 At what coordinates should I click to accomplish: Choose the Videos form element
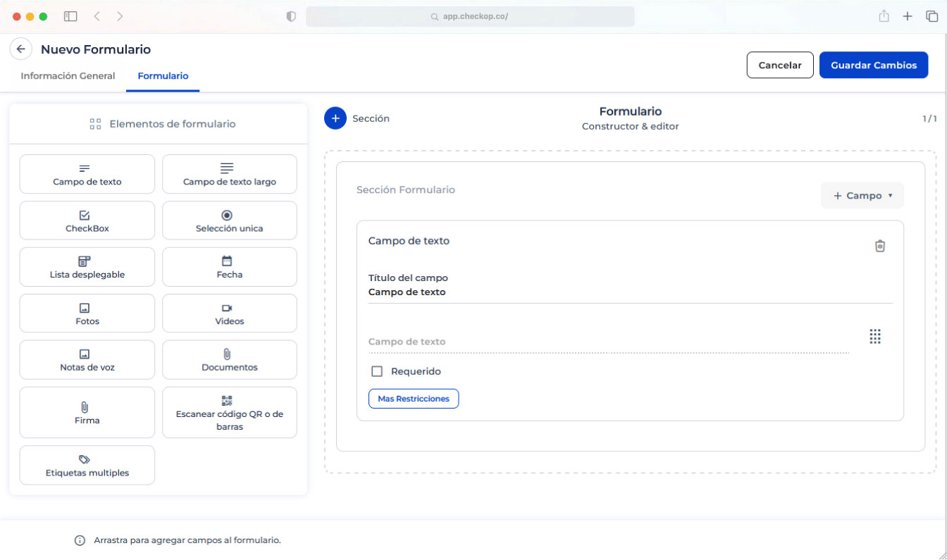229,313
